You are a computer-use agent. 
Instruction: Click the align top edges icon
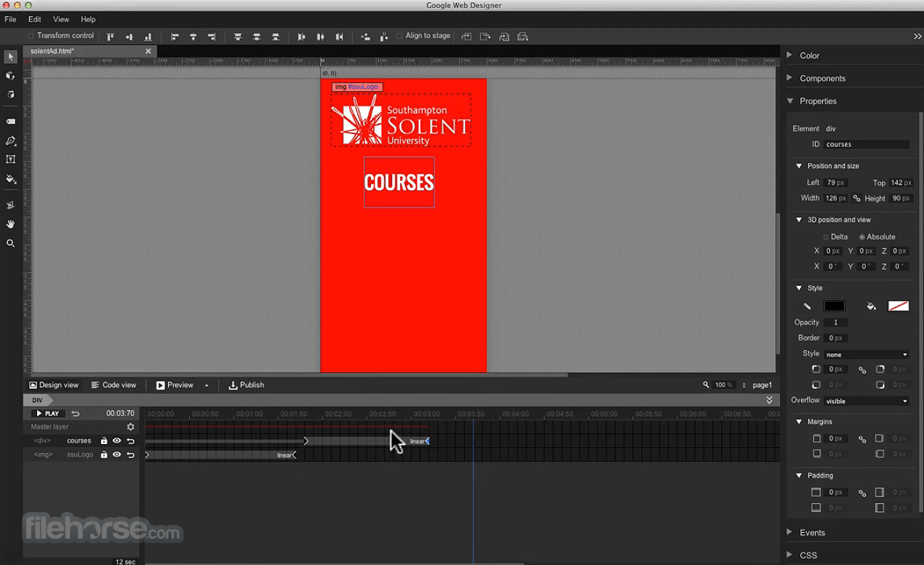tap(111, 36)
